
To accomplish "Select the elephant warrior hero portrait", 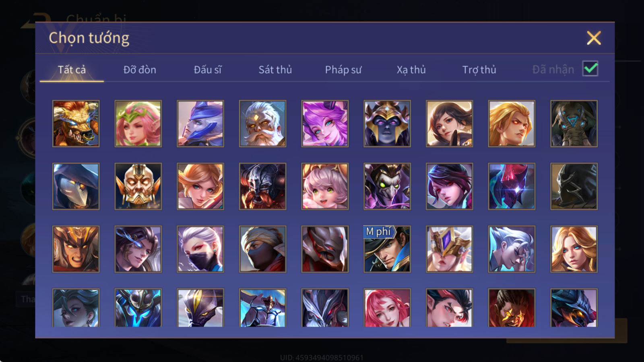I will pos(574,123).
